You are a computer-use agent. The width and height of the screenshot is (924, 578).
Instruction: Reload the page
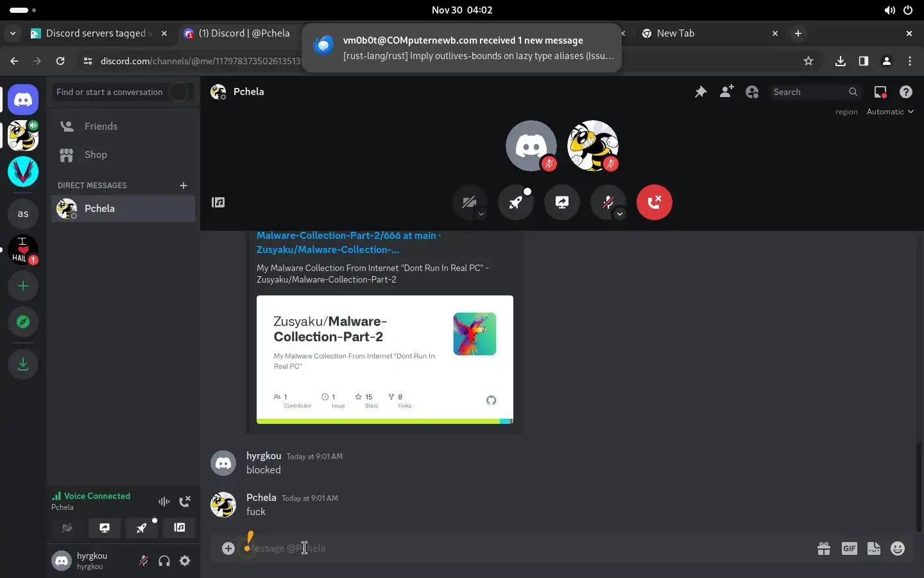coord(60,61)
